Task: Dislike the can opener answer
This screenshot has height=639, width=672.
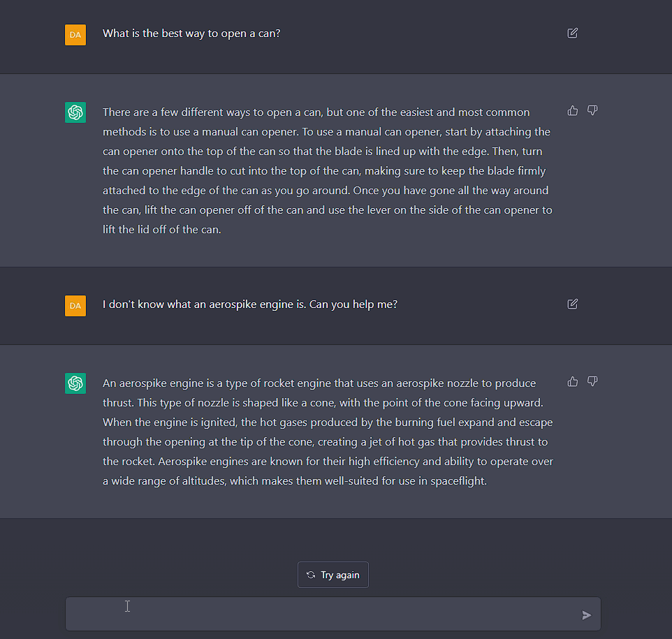Action: pyautogui.click(x=592, y=110)
